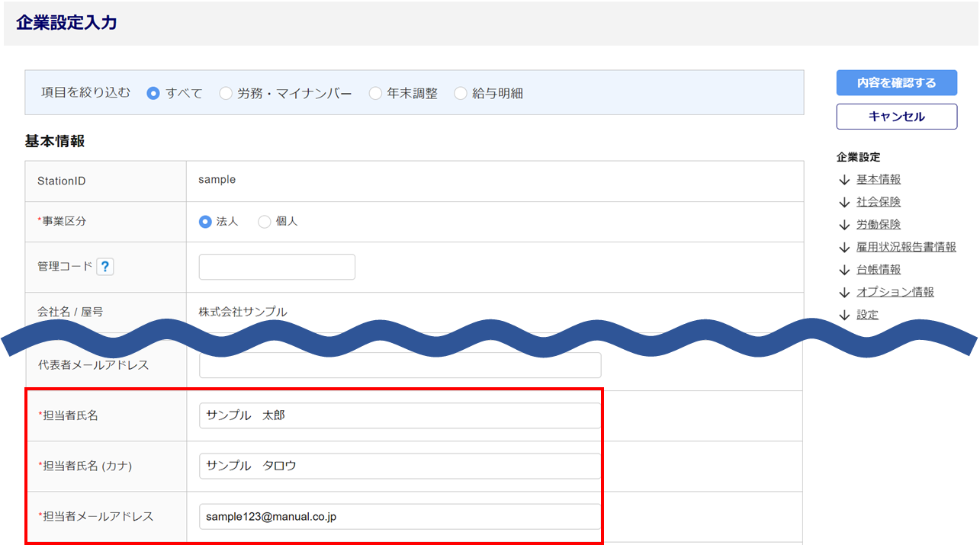Select the すべて filter radio button
Screen dimensions: 980x545
[x=153, y=94]
